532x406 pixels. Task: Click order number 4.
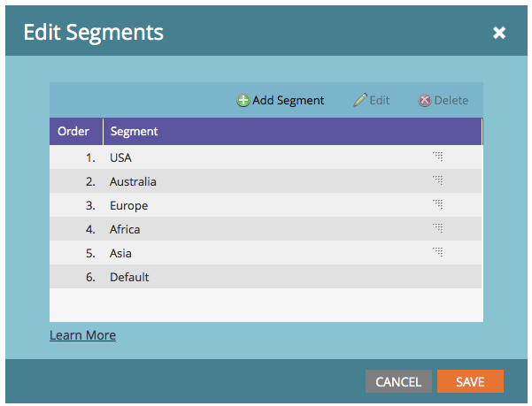(x=90, y=229)
